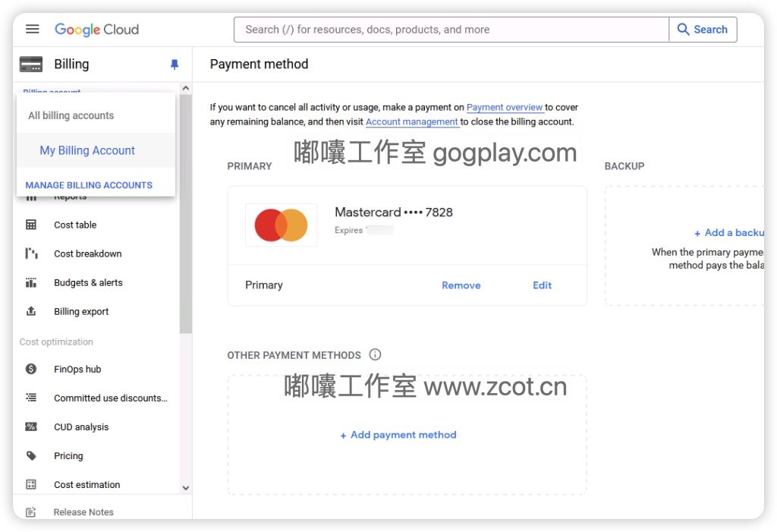The width and height of the screenshot is (777, 532).
Task: Click the Budgets & alerts icon
Action: coord(30,282)
